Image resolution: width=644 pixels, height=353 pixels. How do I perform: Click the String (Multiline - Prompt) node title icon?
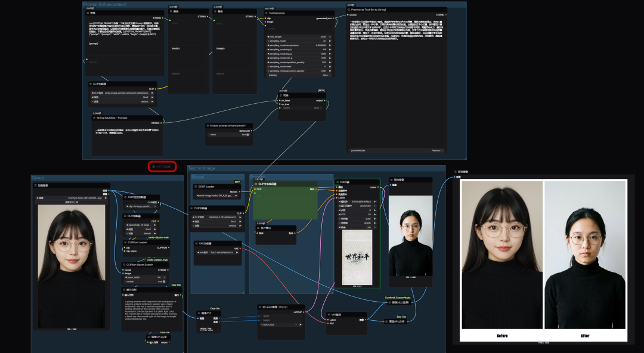point(94,118)
